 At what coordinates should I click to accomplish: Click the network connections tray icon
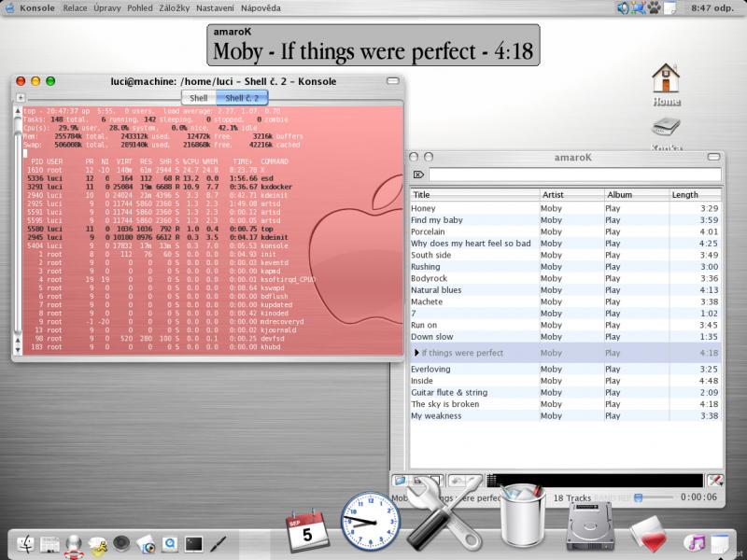639,8
